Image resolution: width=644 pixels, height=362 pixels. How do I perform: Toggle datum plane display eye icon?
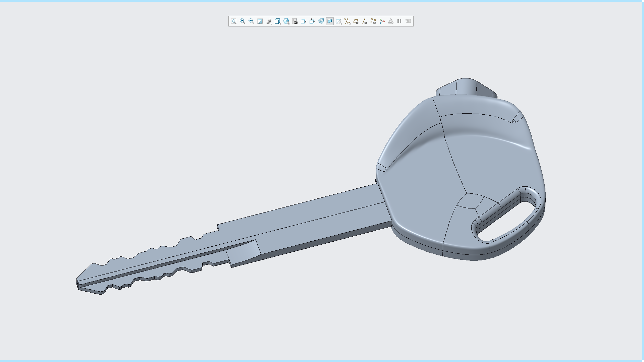(356, 21)
